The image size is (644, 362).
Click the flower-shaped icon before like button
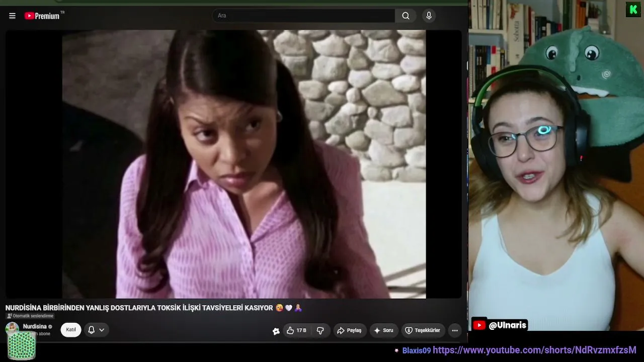click(276, 331)
